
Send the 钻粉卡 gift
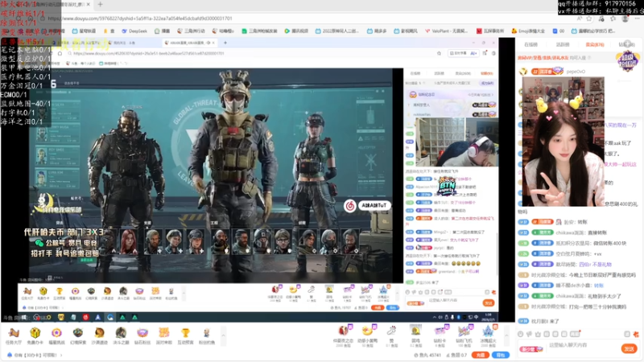pyautogui.click(x=440, y=335)
